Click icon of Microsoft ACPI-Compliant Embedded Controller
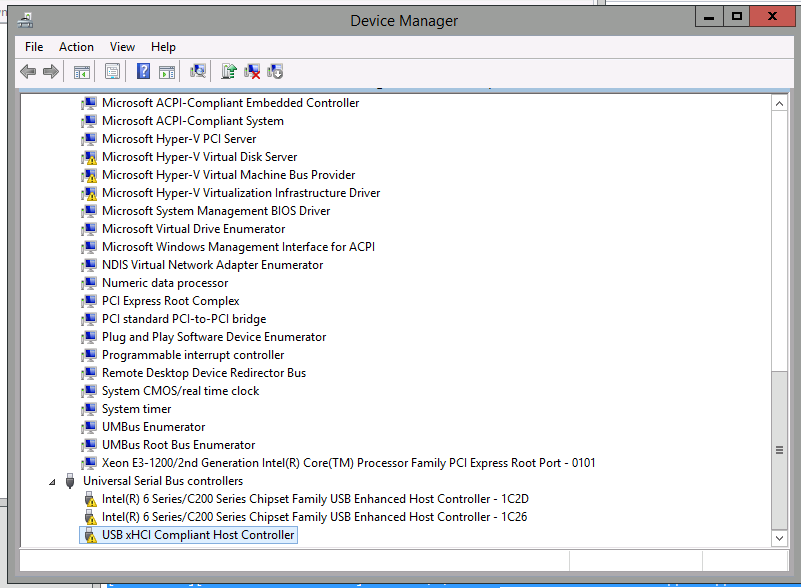 point(89,103)
